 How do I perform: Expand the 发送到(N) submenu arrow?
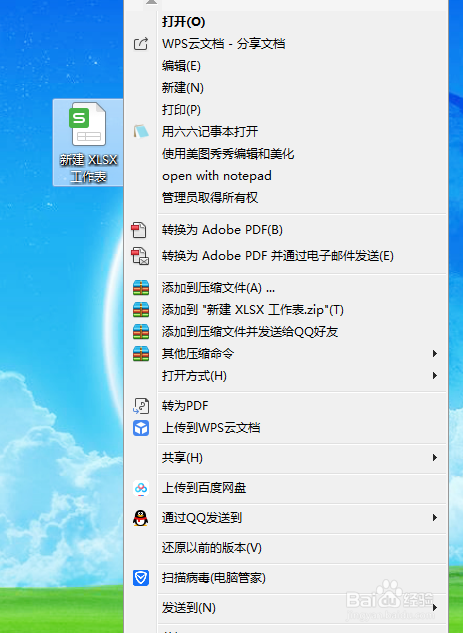[x=435, y=608]
